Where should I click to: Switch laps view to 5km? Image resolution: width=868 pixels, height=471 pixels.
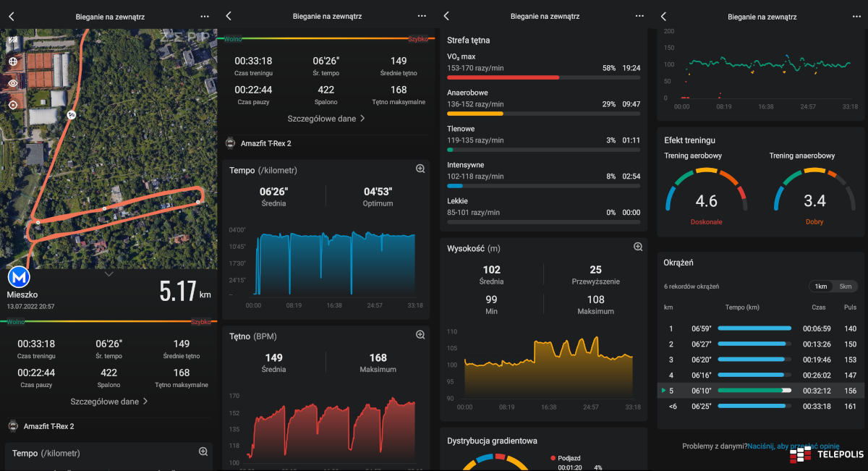pyautogui.click(x=844, y=287)
